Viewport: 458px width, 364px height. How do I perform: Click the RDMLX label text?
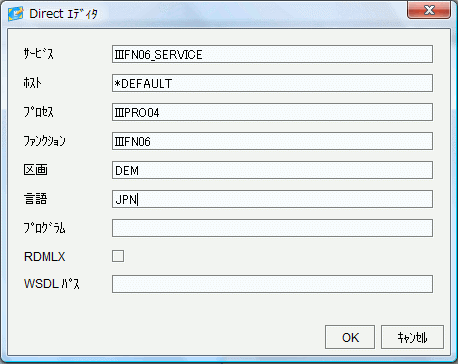point(45,257)
